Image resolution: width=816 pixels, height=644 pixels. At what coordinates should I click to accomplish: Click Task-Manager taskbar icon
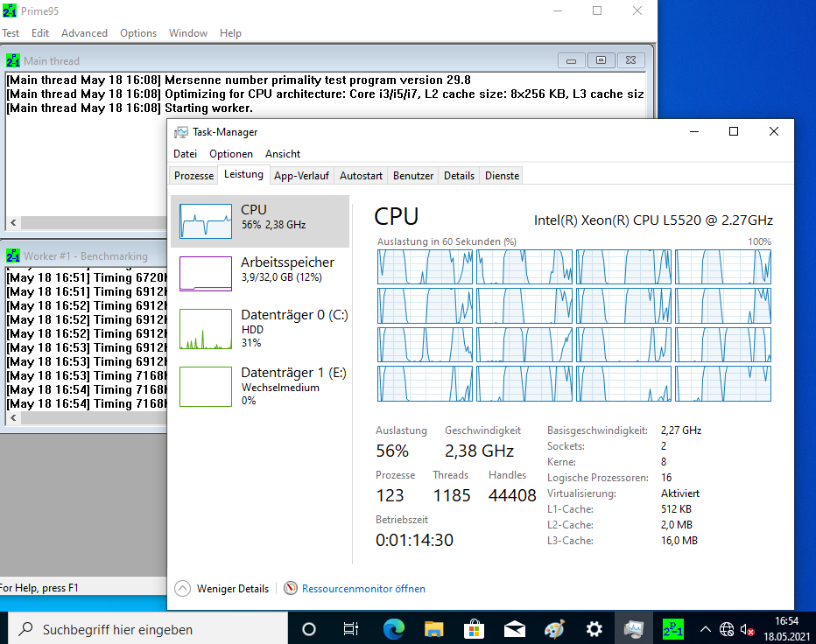click(634, 629)
